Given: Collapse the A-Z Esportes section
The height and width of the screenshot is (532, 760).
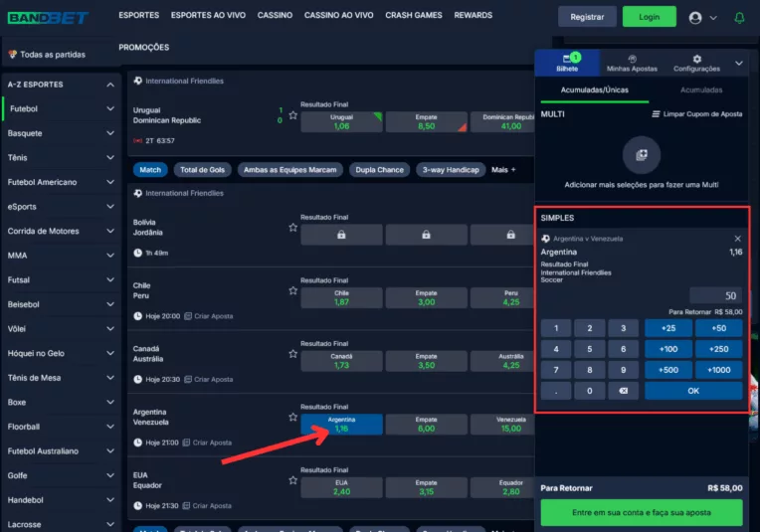Looking at the screenshot, I should click(x=109, y=84).
